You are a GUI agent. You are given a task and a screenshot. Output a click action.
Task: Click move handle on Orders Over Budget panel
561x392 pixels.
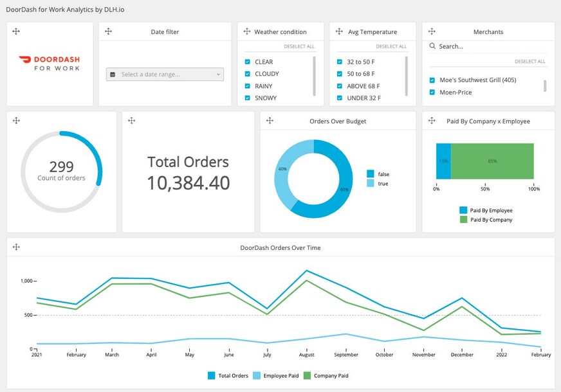pos(270,120)
